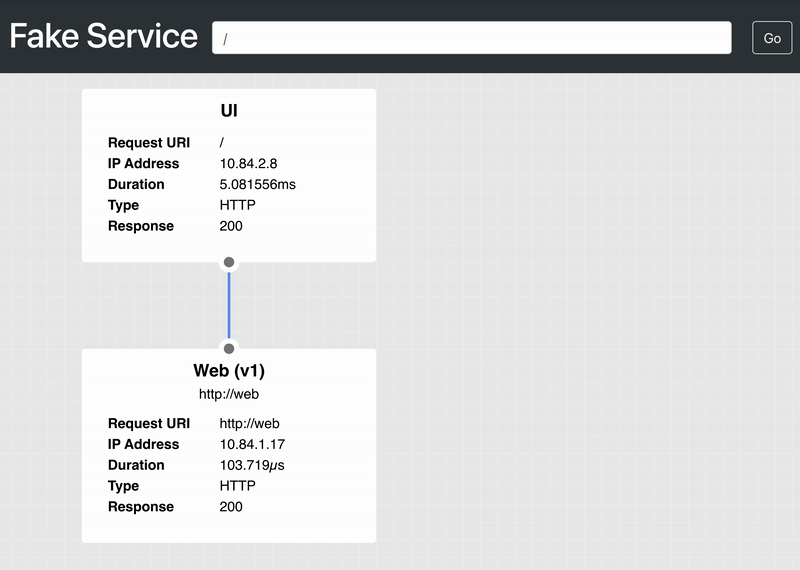Click the UI node duration 5.081556ms

click(x=257, y=184)
